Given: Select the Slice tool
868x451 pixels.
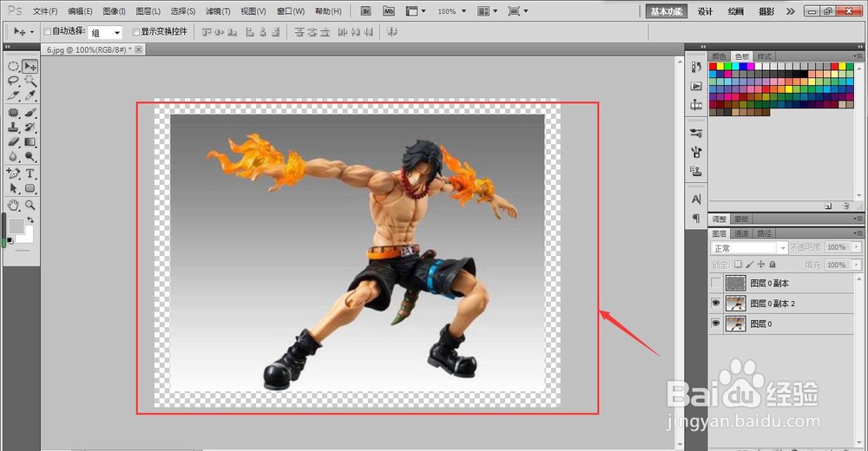Looking at the screenshot, I should [13, 95].
